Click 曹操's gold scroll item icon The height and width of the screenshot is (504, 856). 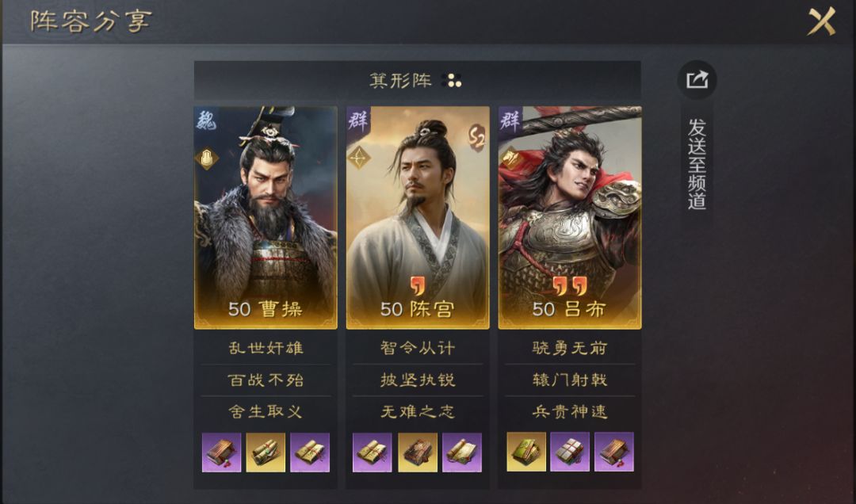[x=266, y=452]
